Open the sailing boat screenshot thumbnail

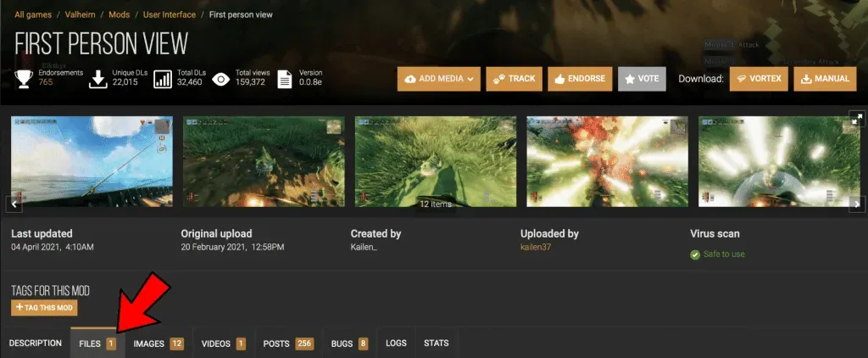(x=92, y=161)
